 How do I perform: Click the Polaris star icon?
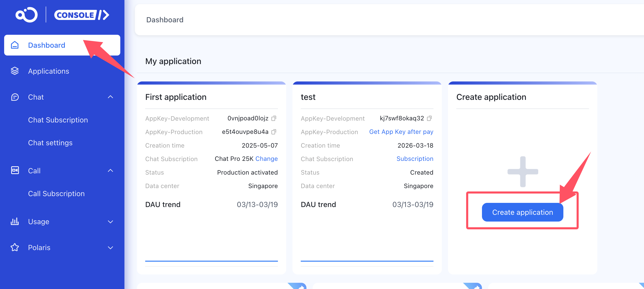point(15,247)
